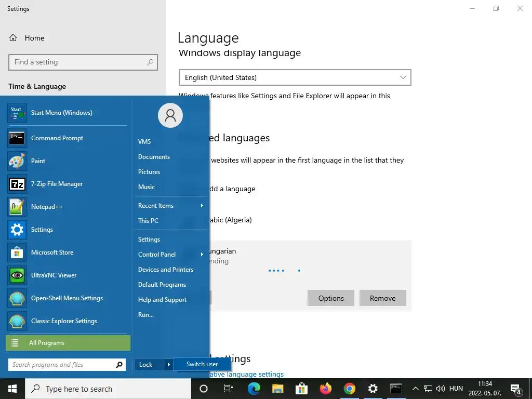
Task: Launch Command Prompt from start menu
Action: coord(67,138)
